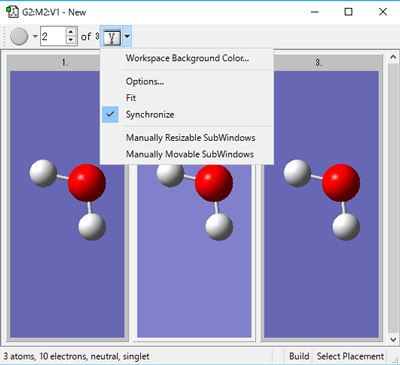Collapse the view layout dropdown arrow
Image resolution: width=400 pixels, height=365 pixels.
[127, 36]
